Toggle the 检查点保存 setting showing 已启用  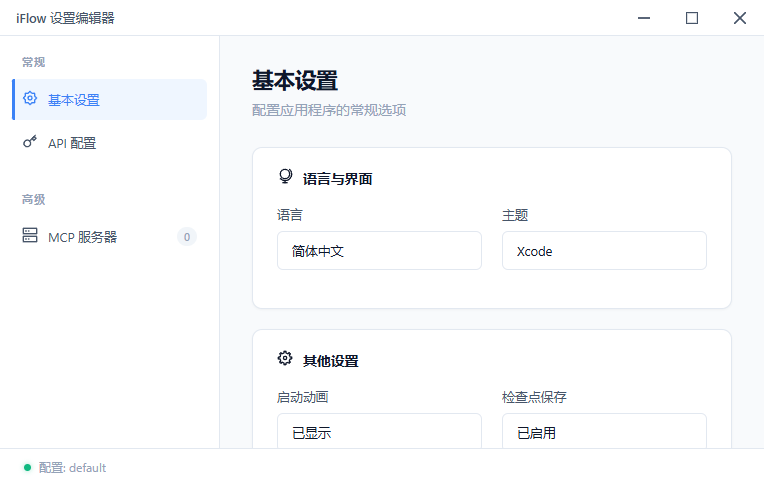pyautogui.click(x=604, y=432)
